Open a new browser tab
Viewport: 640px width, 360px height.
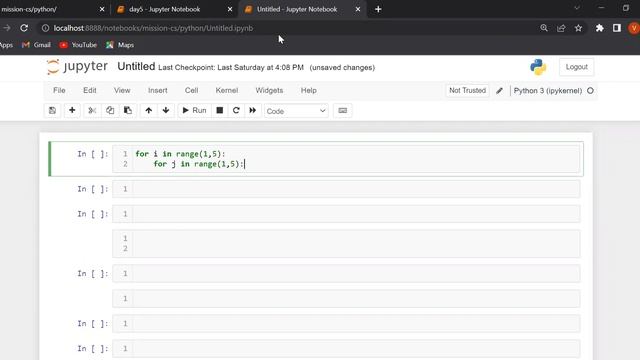pos(378,9)
